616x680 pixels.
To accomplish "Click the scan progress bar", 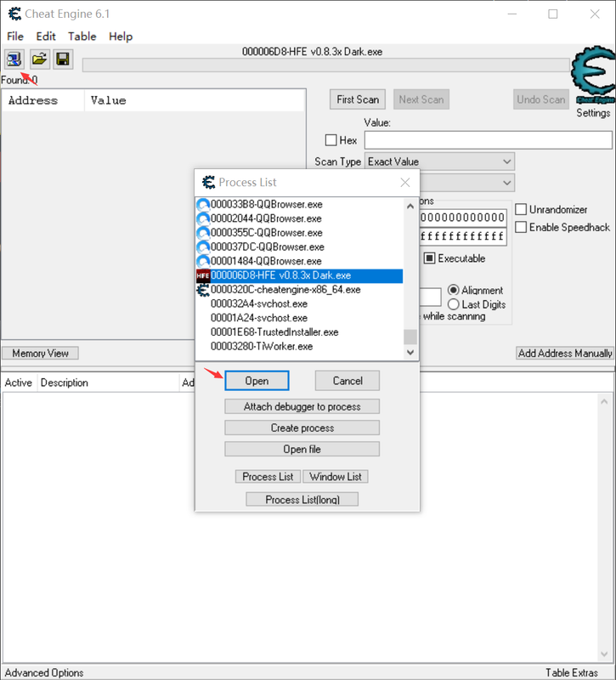I will (326, 65).
